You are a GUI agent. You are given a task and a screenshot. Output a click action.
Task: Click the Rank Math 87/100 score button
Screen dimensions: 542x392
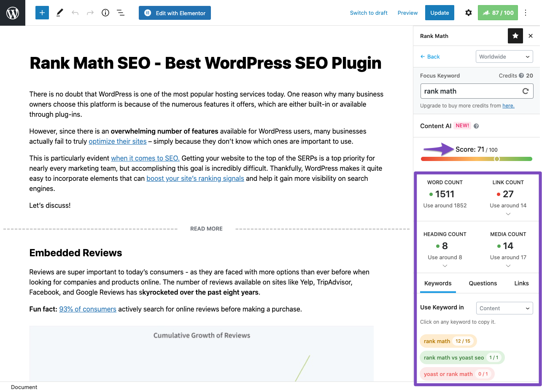pyautogui.click(x=498, y=13)
